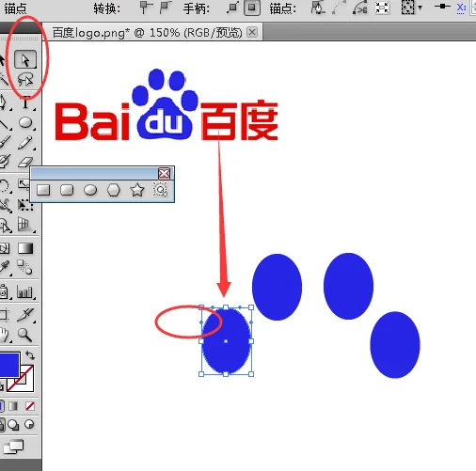Select the Perspective Grid tool
476x471 pixels.
point(24,225)
